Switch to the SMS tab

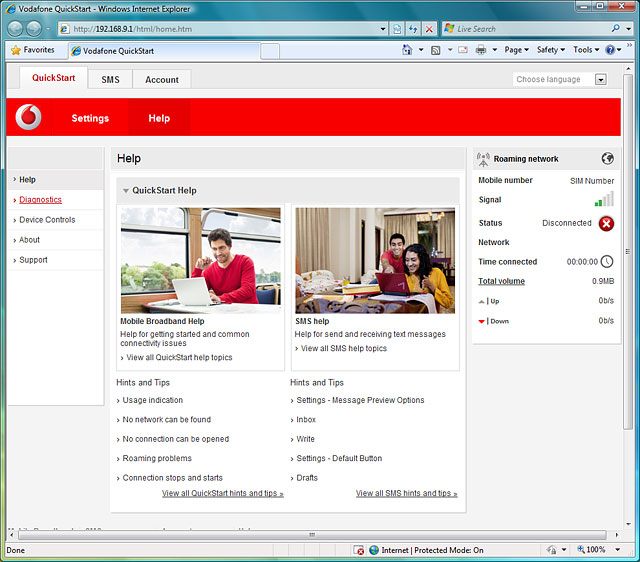(110, 79)
